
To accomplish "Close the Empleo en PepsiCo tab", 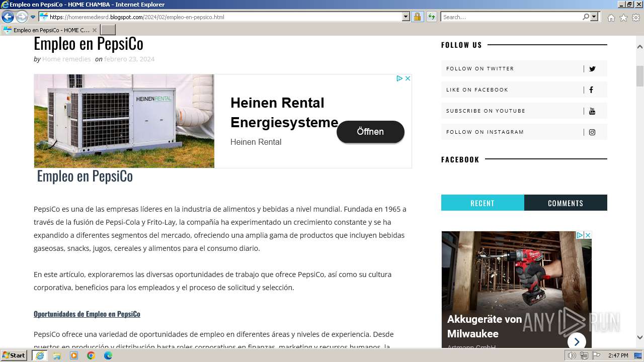I will click(x=95, y=30).
